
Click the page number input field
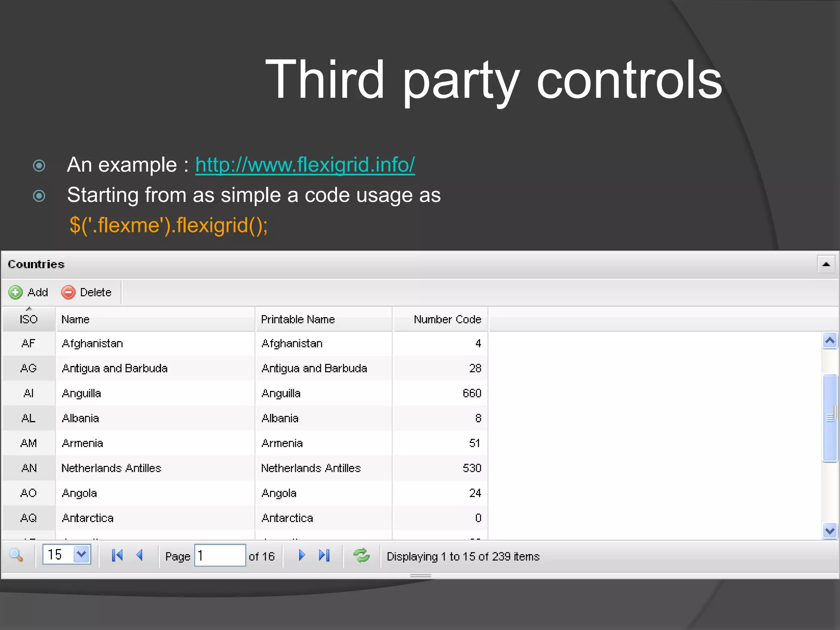point(220,556)
